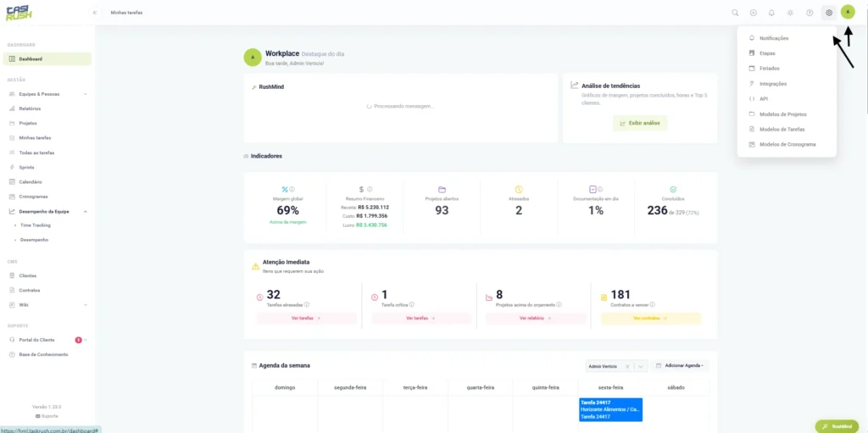Click Margem global info icon
The image size is (868, 433).
tap(292, 189)
